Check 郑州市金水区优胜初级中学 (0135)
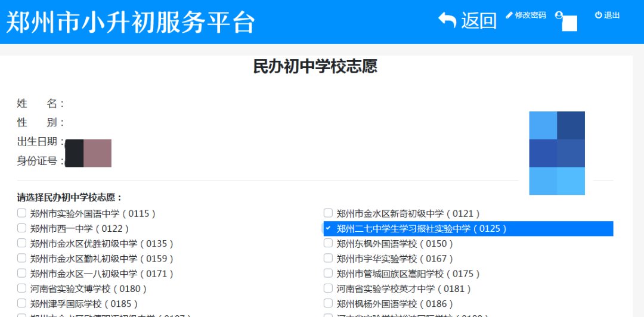The width and height of the screenshot is (644, 317). point(22,243)
